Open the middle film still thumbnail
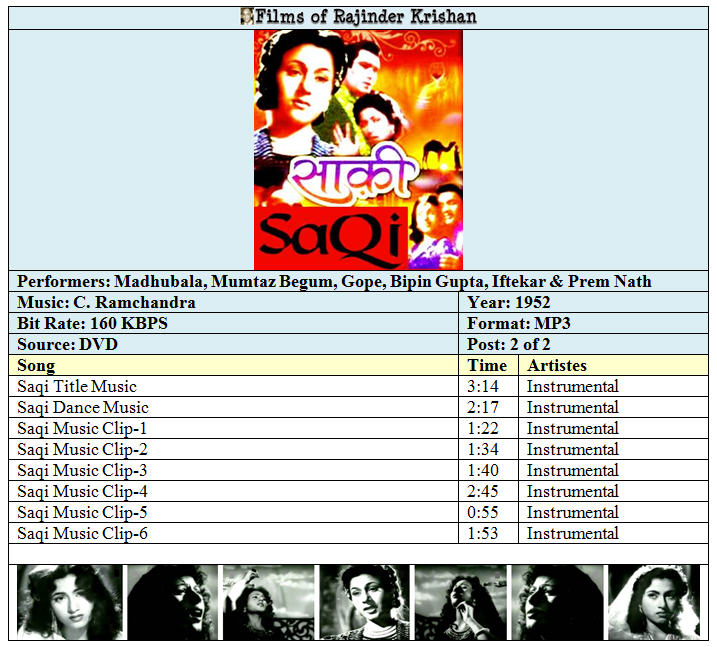 click(364, 602)
